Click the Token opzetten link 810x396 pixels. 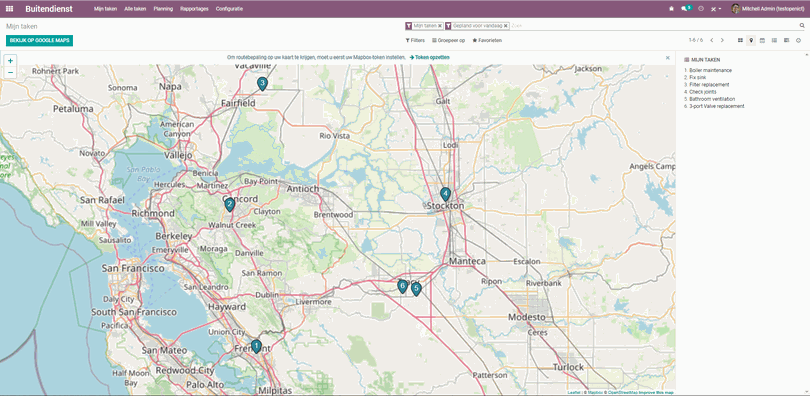click(430, 58)
